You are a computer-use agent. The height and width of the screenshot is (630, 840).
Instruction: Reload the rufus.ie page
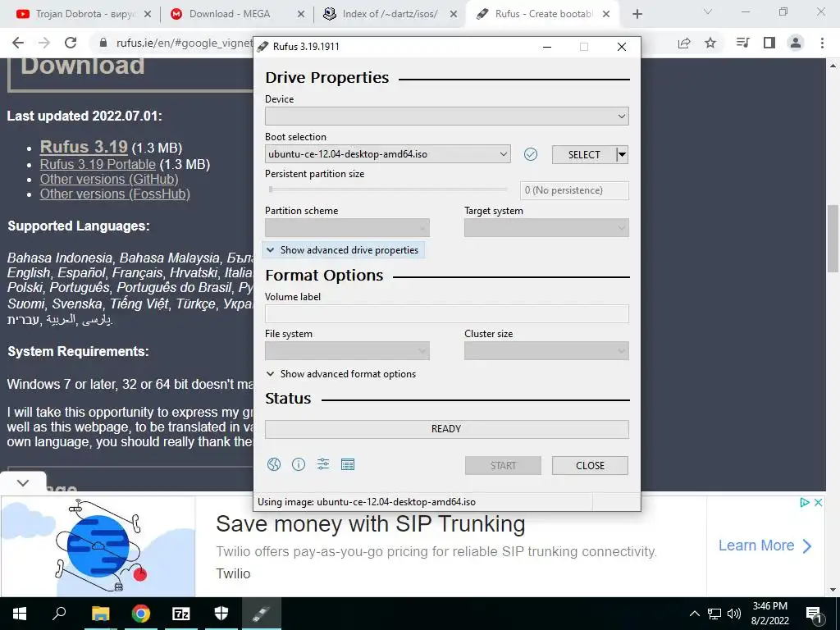71,43
